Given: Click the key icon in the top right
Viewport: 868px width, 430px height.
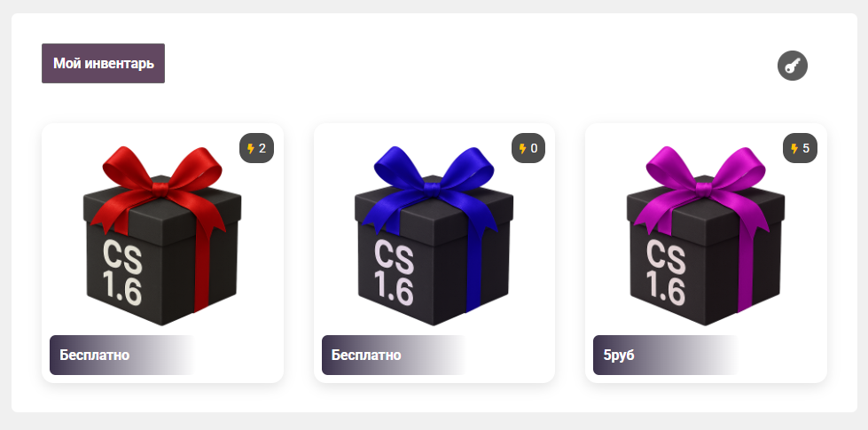Looking at the screenshot, I should pos(792,66).
